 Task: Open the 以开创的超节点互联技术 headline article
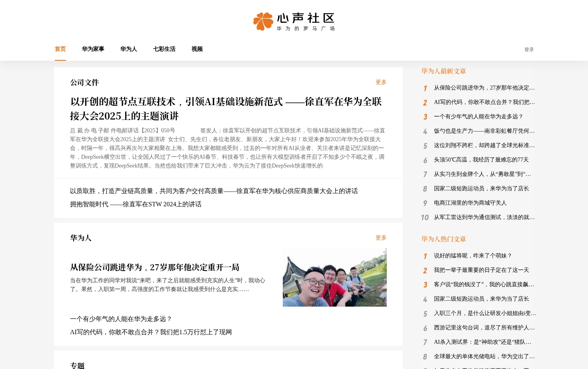point(226,109)
